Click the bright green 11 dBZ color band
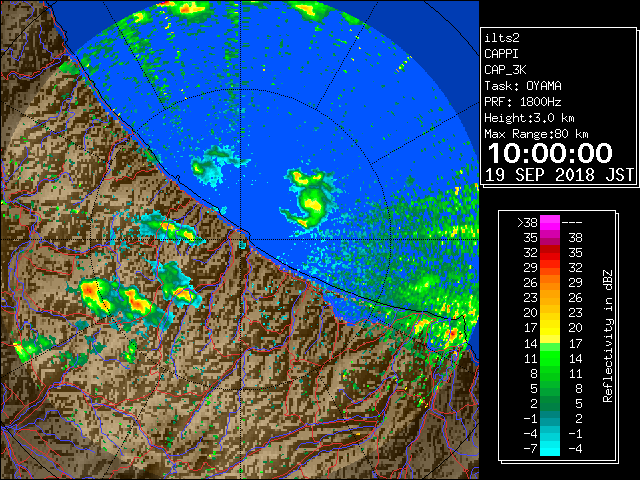Viewport: 640px width, 480px height. pos(549,358)
